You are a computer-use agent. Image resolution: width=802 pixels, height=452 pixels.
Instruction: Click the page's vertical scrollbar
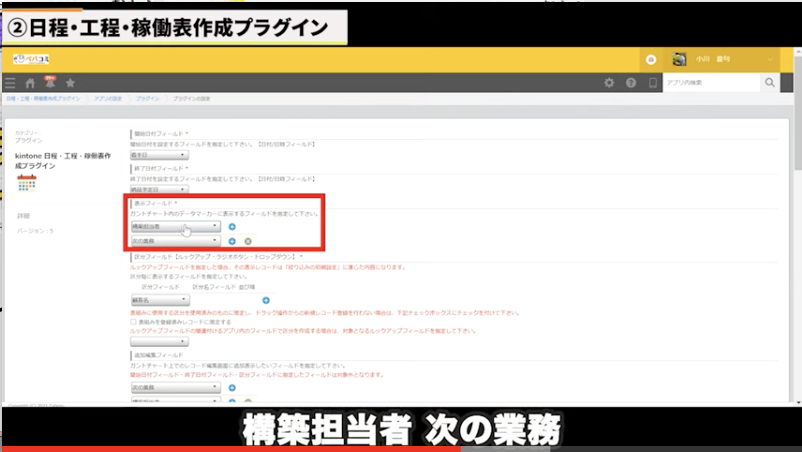point(796,250)
